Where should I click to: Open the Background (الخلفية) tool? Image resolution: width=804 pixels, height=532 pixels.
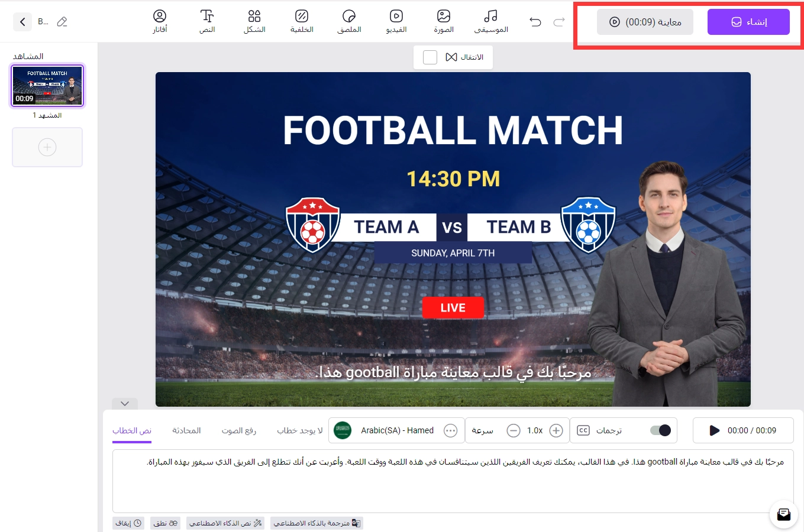pyautogui.click(x=302, y=21)
